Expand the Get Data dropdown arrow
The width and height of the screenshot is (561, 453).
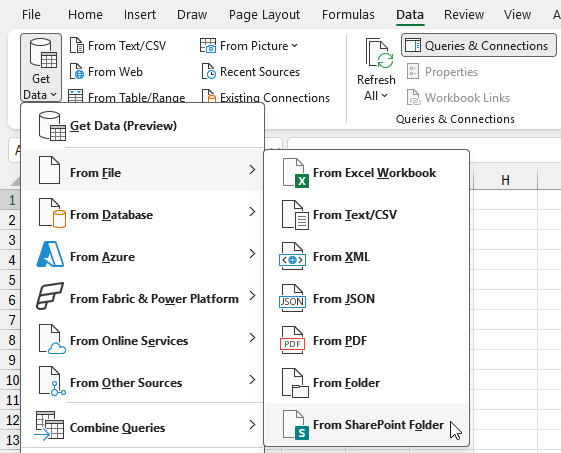pos(54,94)
